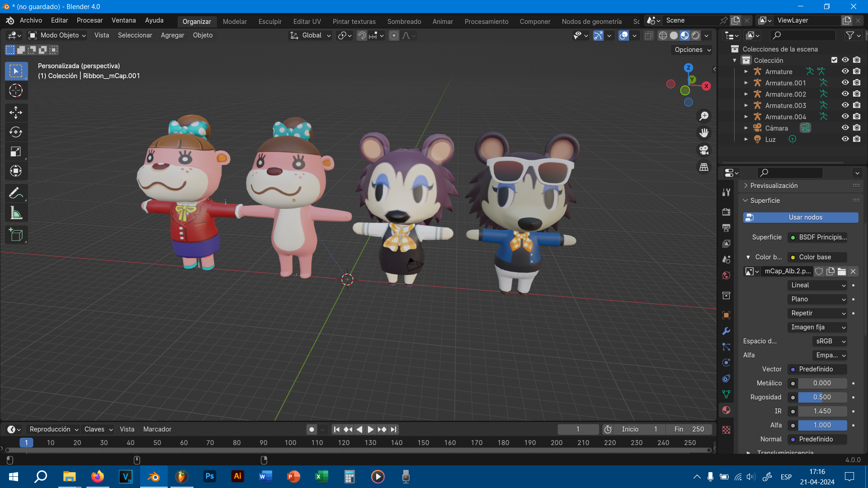Switch to wireframe viewport shading
The height and width of the screenshot is (488, 868).
663,35
